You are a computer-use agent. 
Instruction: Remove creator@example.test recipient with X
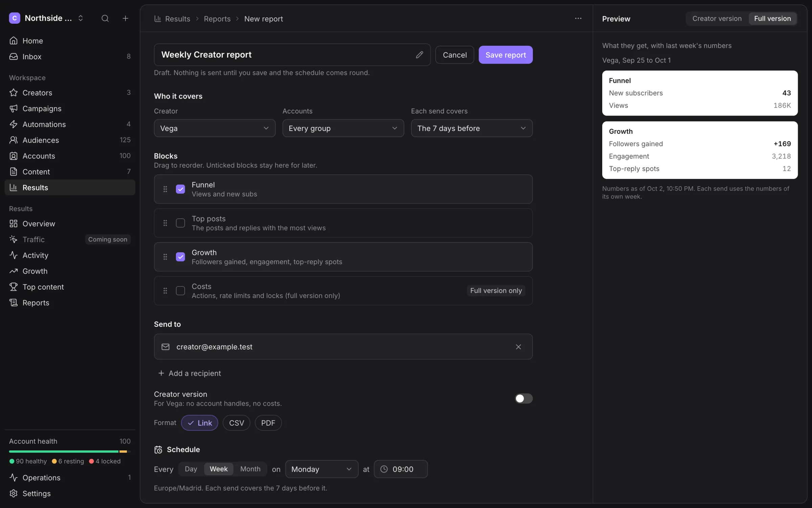(x=518, y=346)
